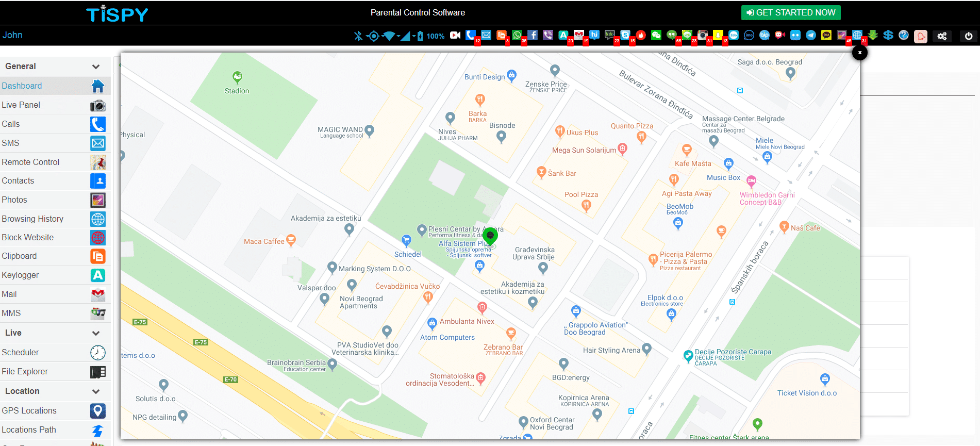
Task: Open Contacts in the sidebar
Action: tap(55, 181)
